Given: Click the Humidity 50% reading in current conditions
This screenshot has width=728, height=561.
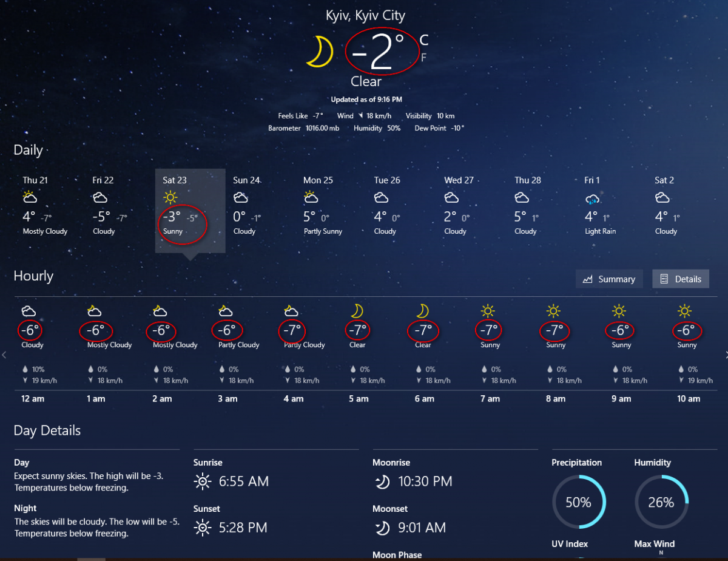Looking at the screenshot, I should [x=377, y=128].
